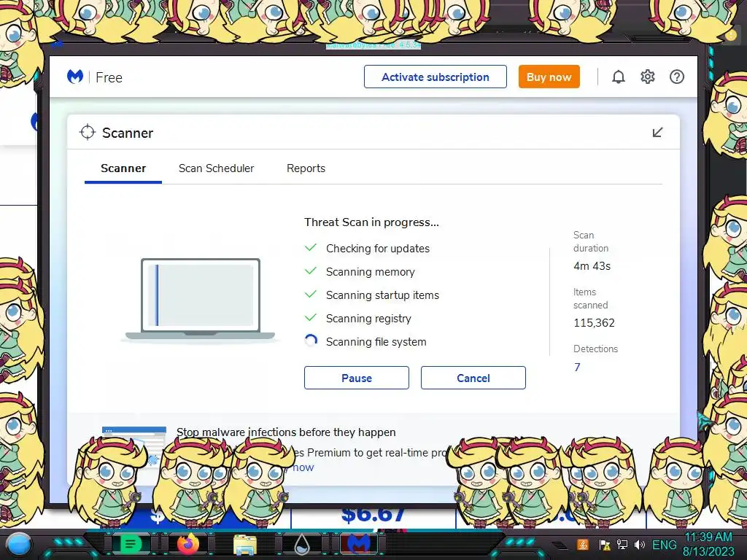Click the Scanning file system spinner icon
This screenshot has height=560, width=747.
click(311, 341)
